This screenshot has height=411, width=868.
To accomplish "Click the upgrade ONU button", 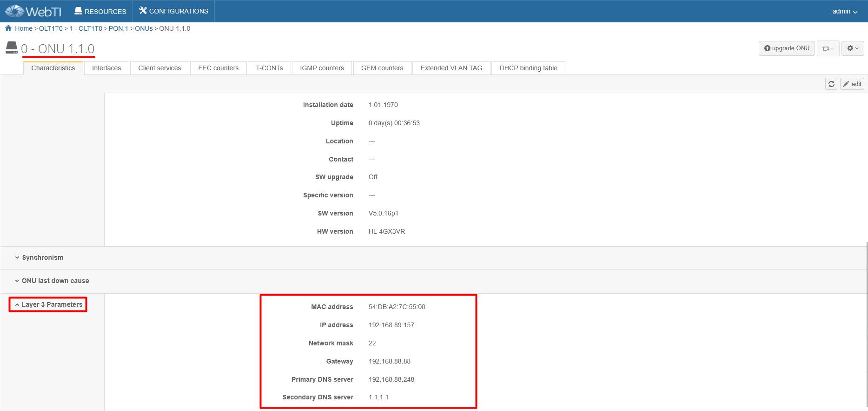I will pos(787,48).
